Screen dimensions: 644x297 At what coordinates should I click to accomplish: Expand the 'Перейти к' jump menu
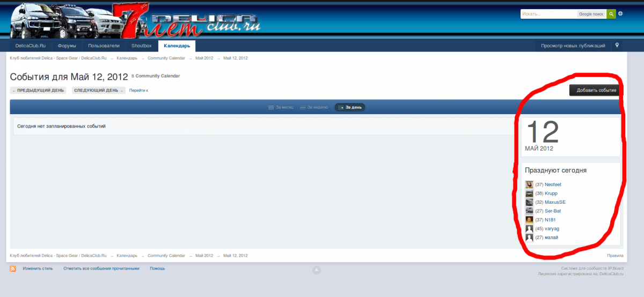(138, 91)
